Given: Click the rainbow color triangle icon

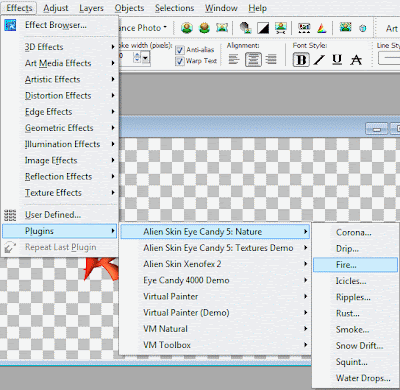Looking at the screenshot, I should click(322, 28).
